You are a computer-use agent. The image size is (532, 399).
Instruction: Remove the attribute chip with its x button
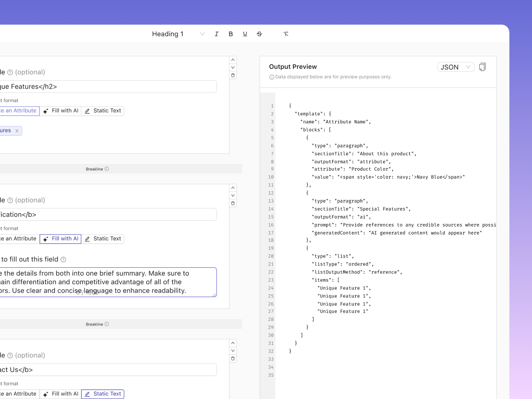(x=17, y=131)
